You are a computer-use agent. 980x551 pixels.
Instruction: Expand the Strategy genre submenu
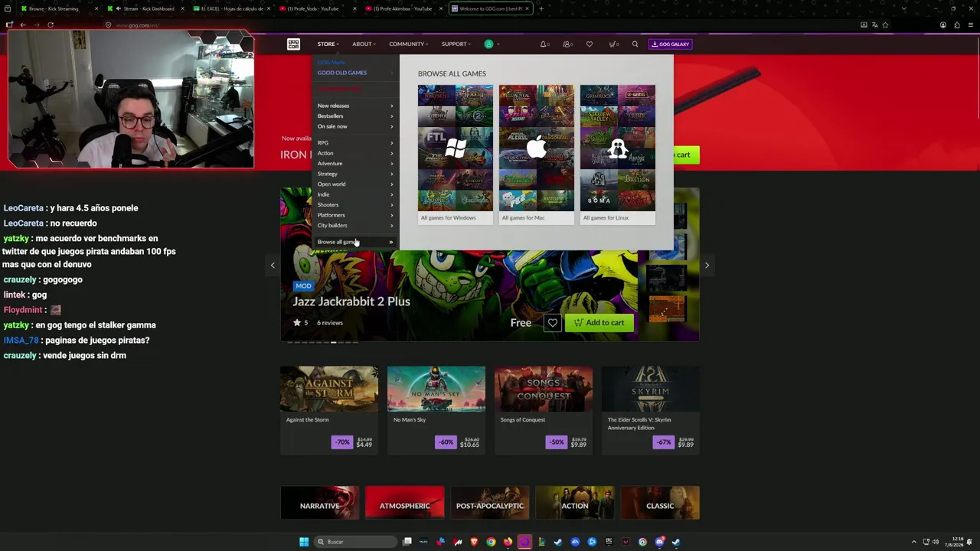tap(355, 174)
